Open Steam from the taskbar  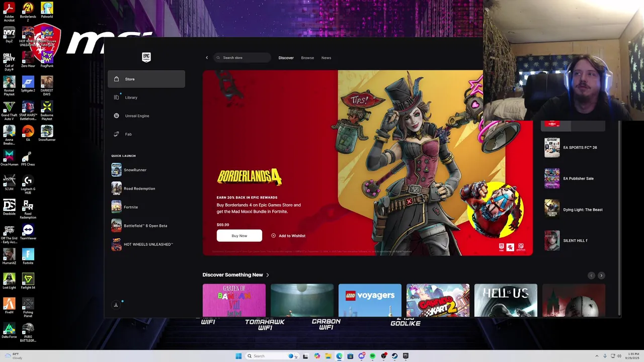click(394, 356)
